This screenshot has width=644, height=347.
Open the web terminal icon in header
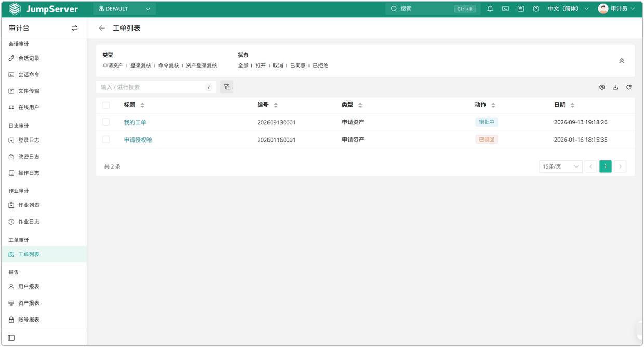click(x=505, y=9)
